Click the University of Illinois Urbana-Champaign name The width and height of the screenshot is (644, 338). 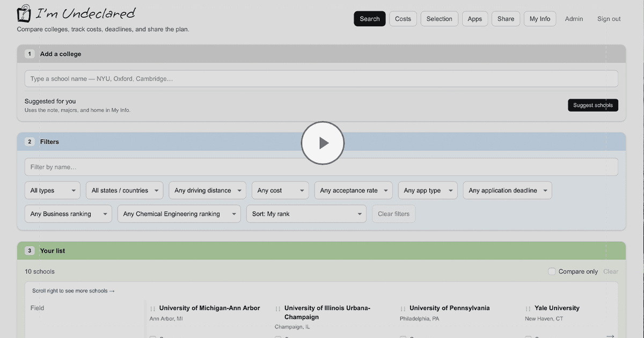(x=327, y=312)
